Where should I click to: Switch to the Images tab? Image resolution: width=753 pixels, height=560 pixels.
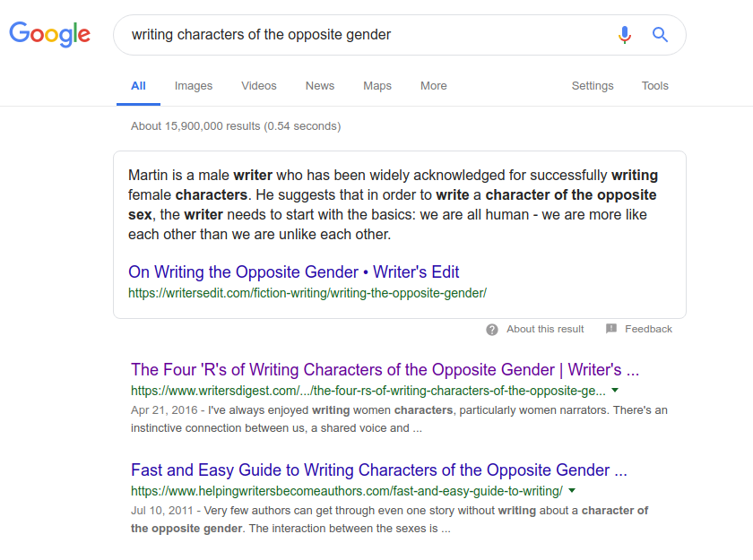pos(194,86)
